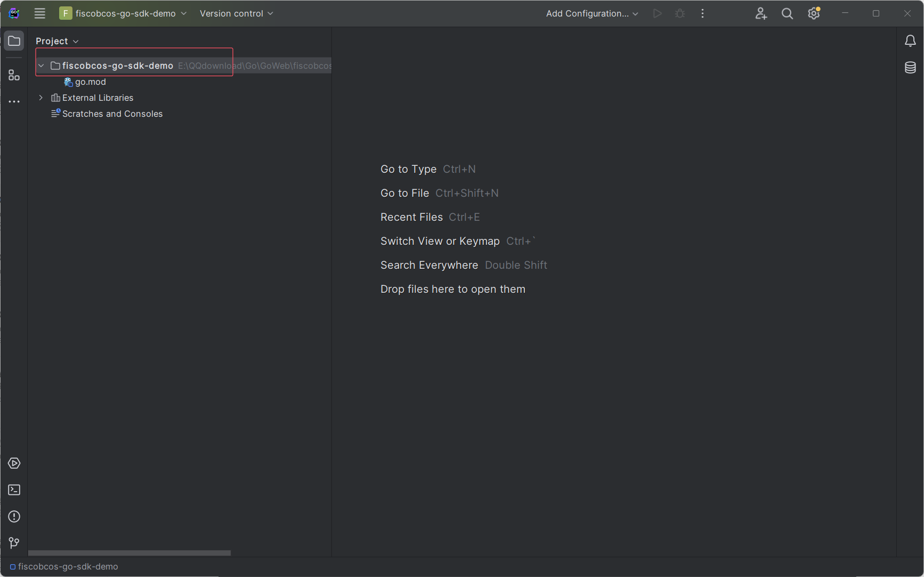Select the go.mod file

[x=85, y=82]
